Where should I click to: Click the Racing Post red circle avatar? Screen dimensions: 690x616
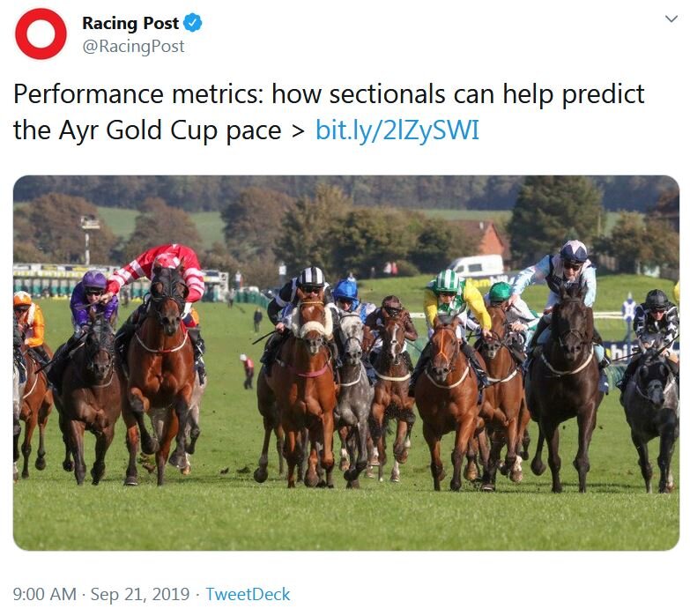(41, 34)
